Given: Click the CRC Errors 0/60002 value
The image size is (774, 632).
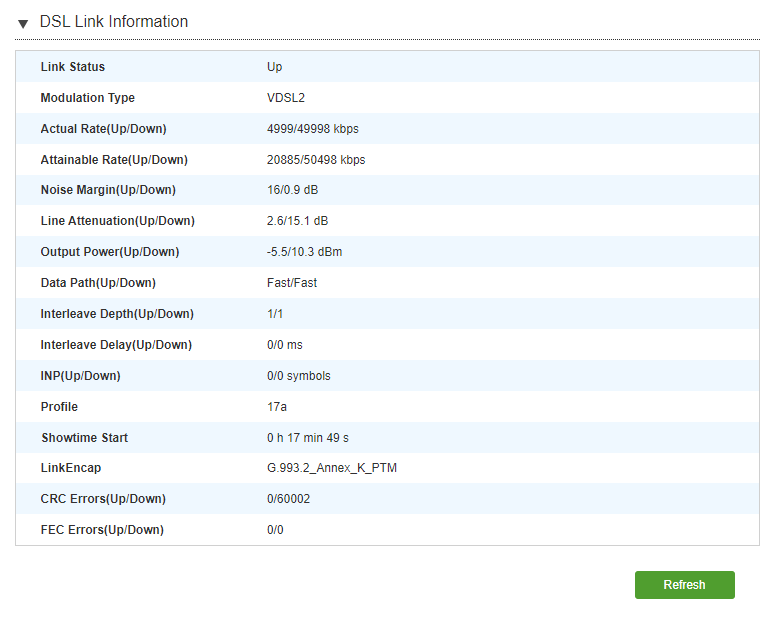Looking at the screenshot, I should pos(288,499).
